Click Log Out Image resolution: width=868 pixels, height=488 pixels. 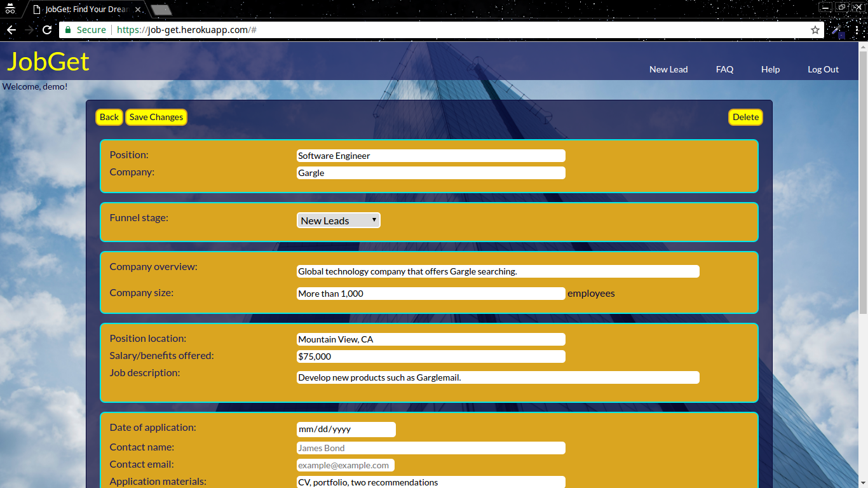823,69
